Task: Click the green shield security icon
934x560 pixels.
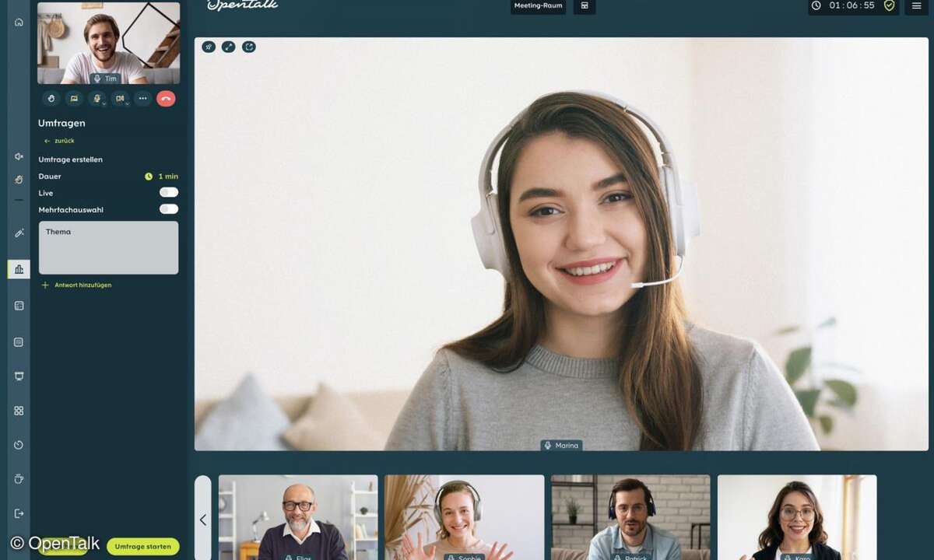Action: (x=890, y=5)
